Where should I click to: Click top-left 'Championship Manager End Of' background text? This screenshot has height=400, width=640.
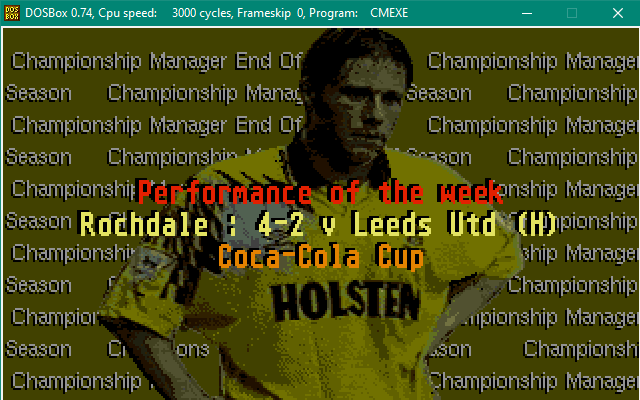(x=156, y=62)
